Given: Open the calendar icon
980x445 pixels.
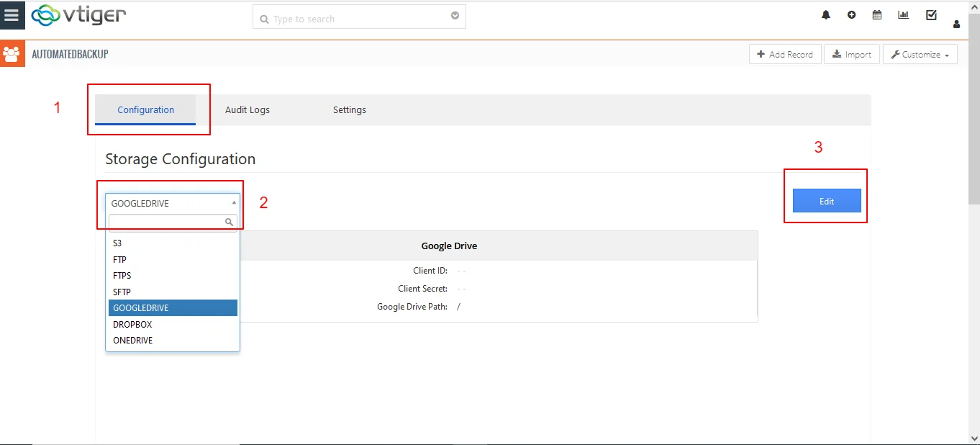Looking at the screenshot, I should [x=876, y=15].
